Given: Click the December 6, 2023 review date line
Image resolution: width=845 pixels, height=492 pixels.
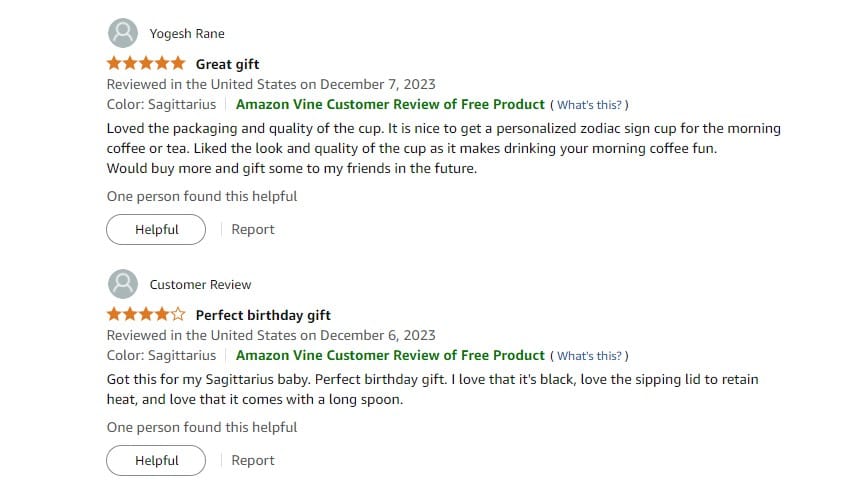Looking at the screenshot, I should coord(271,335).
